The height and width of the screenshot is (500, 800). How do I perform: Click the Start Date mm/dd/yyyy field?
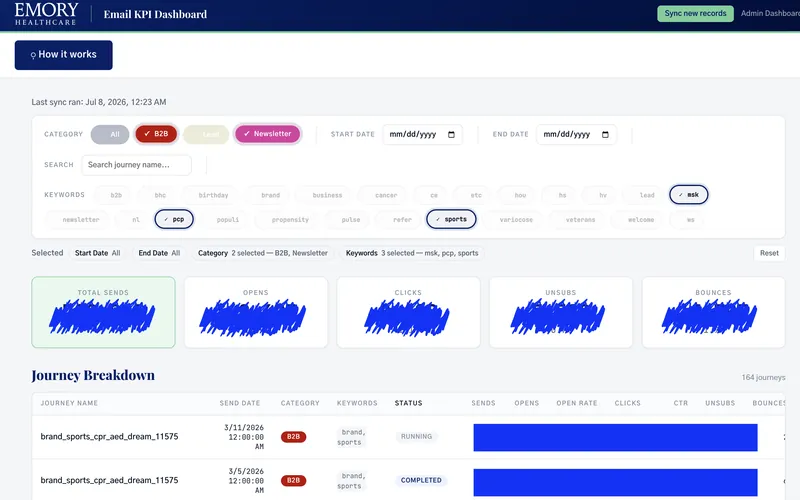[x=422, y=135]
